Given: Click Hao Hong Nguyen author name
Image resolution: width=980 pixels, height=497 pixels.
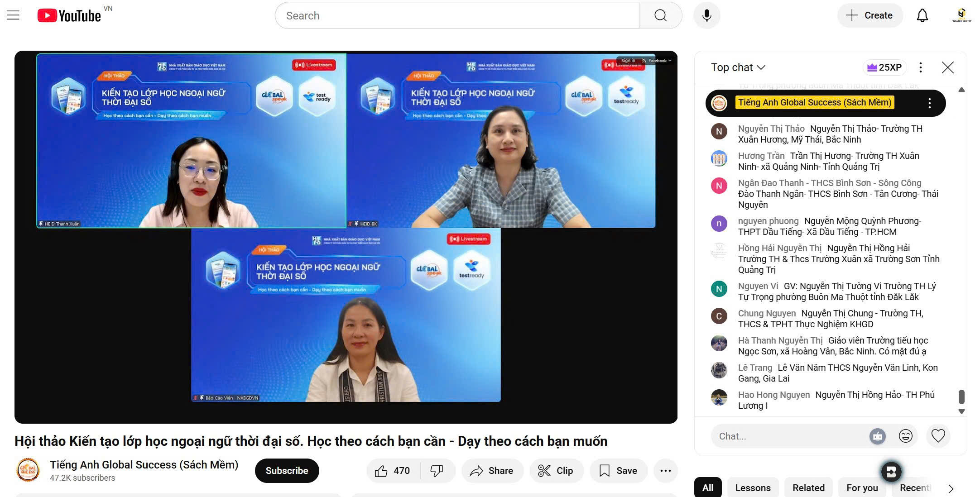Looking at the screenshot, I should click(774, 395).
